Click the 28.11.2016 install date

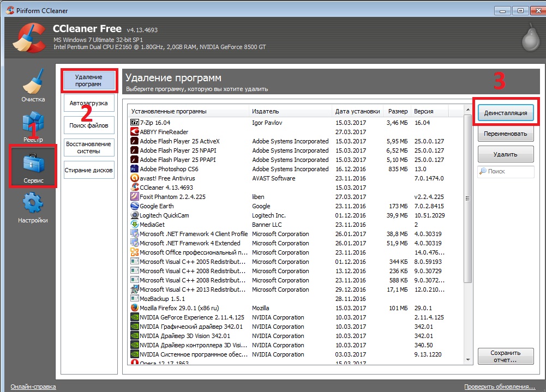click(x=350, y=299)
